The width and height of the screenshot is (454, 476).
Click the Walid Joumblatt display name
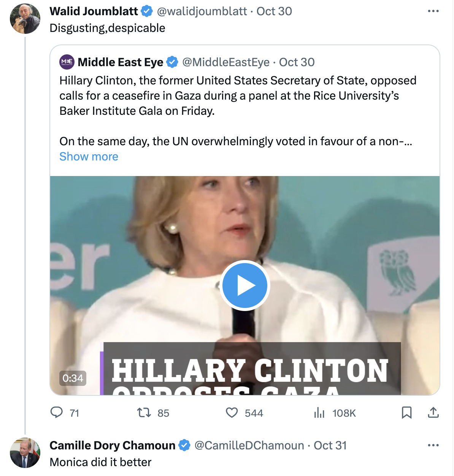(94, 11)
